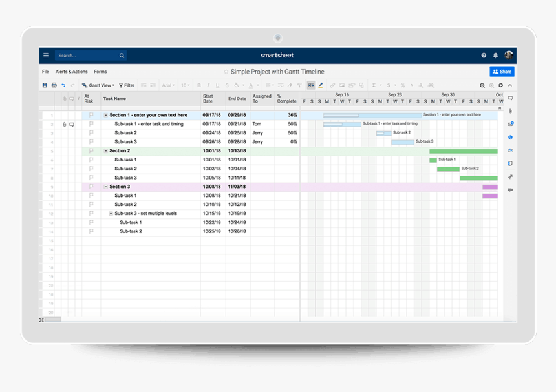Click the Share button

point(502,71)
